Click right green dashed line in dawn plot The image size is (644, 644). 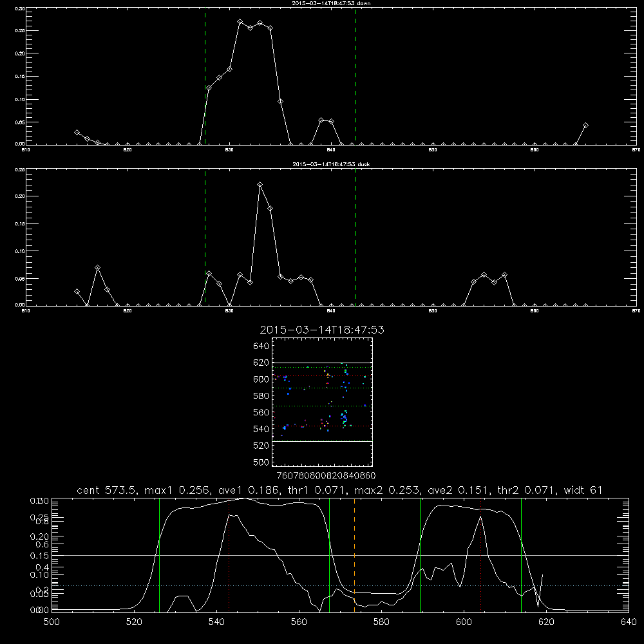tap(355, 76)
